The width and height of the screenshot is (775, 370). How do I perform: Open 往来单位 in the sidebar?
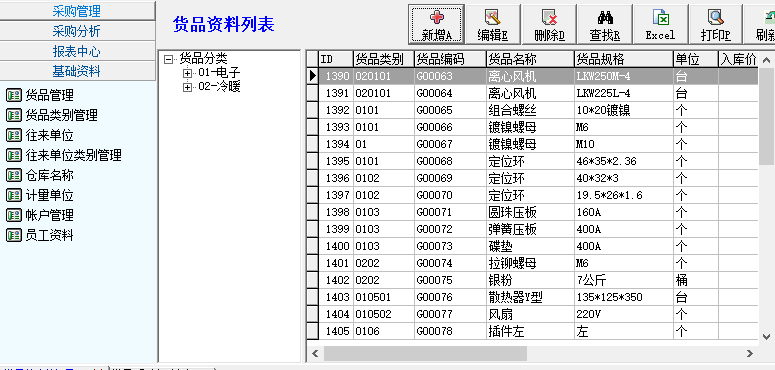coord(40,135)
